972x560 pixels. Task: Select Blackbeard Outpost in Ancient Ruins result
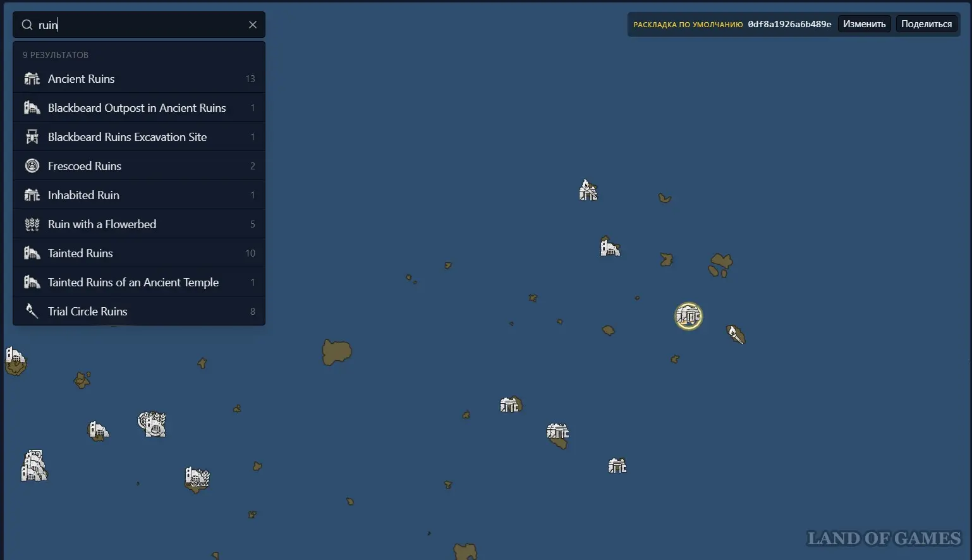coord(138,108)
